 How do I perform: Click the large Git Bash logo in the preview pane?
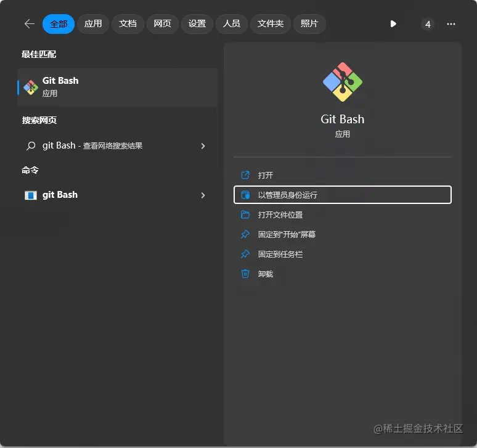tap(343, 82)
